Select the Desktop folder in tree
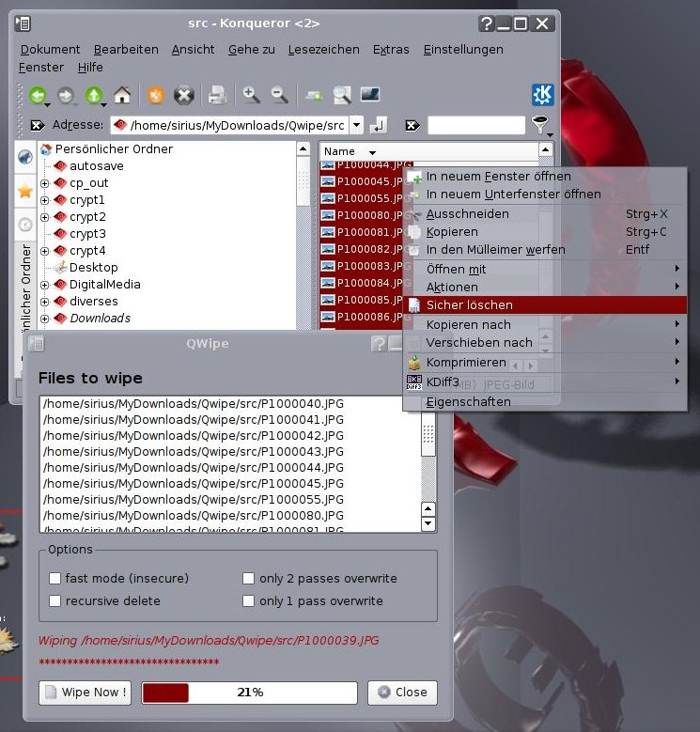 point(86,268)
